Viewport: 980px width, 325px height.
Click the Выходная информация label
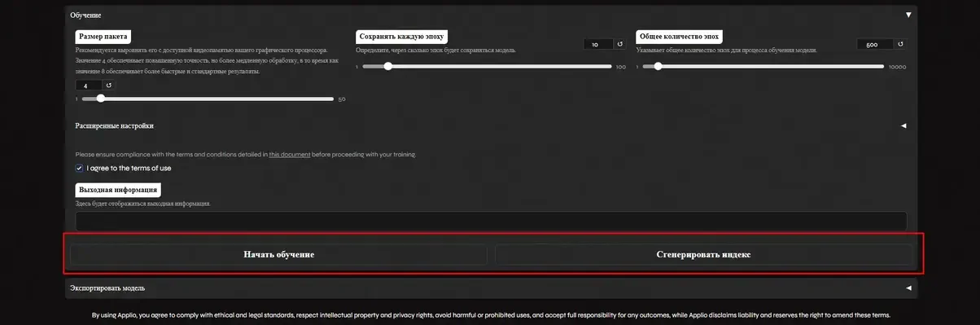(118, 189)
